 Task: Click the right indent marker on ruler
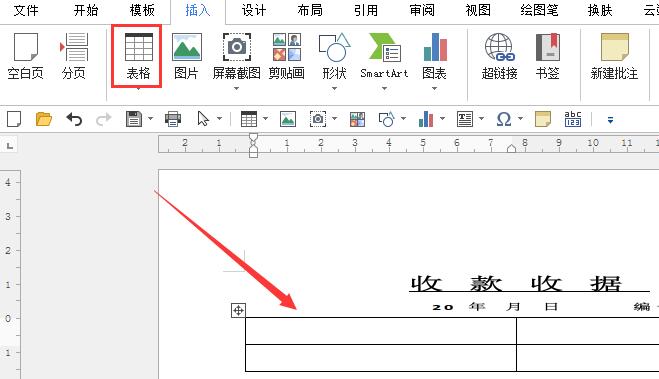(511, 148)
